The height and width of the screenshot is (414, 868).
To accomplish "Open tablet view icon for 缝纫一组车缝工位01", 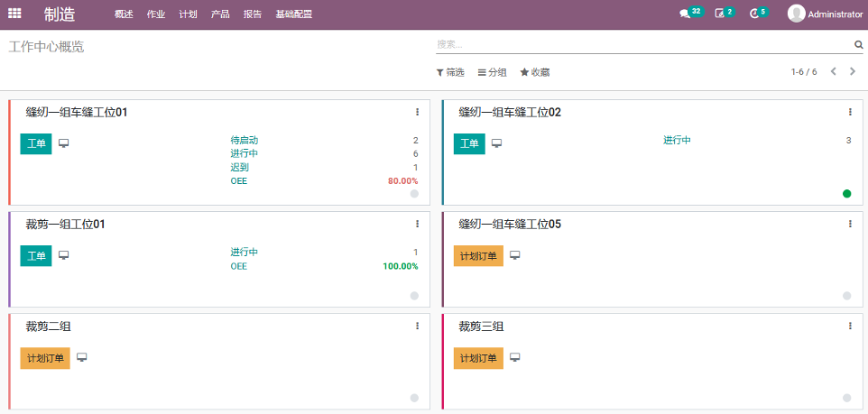I will tap(64, 143).
